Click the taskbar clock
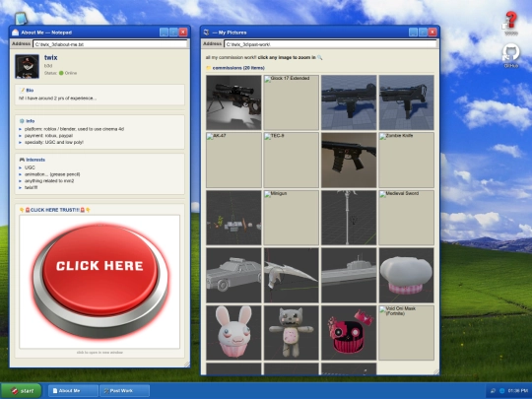This screenshot has width=532, height=399. pyautogui.click(x=518, y=391)
